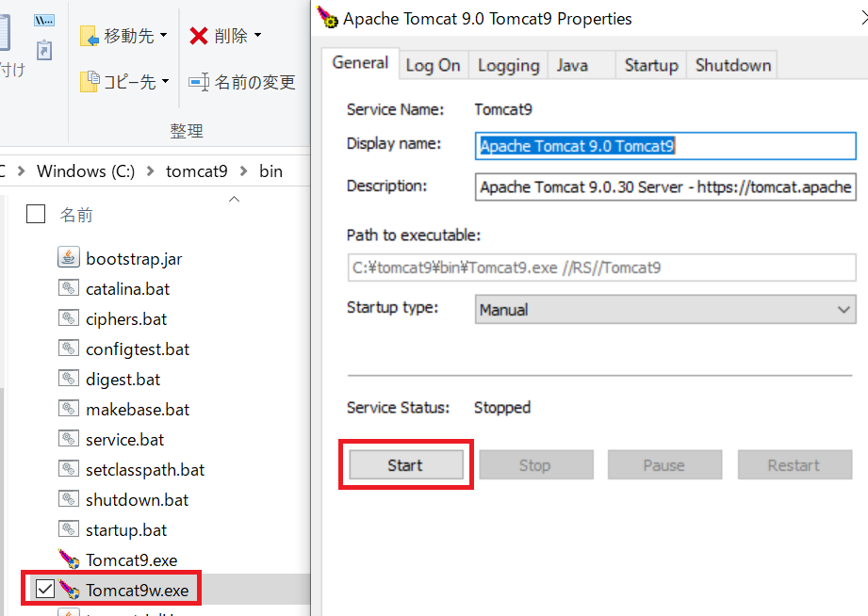Click bin in the address breadcrumb
Screen dimensions: 868x616
(x=270, y=171)
